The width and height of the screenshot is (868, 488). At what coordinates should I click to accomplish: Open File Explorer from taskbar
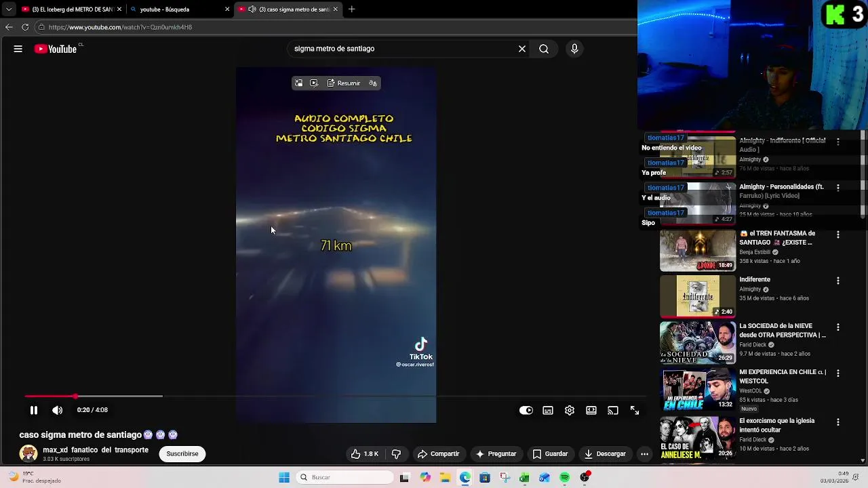point(445,478)
